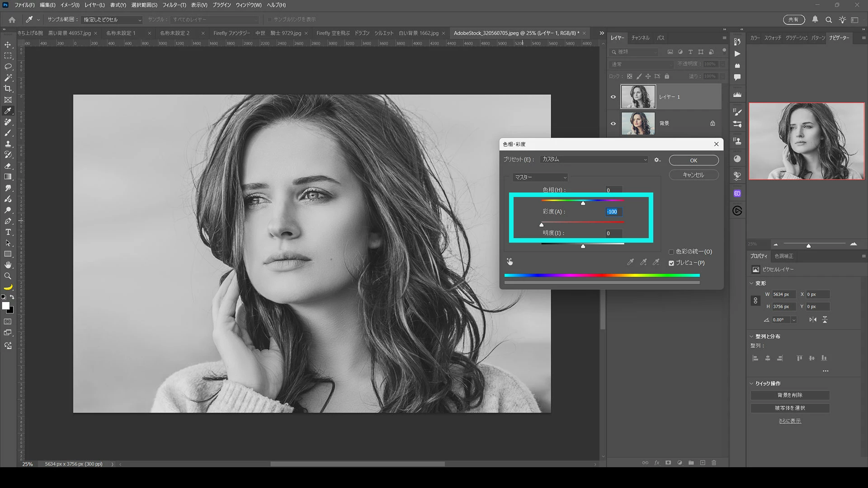Enable the 色彩の統一 checkbox
Viewport: 868px width, 488px height.
tap(671, 252)
